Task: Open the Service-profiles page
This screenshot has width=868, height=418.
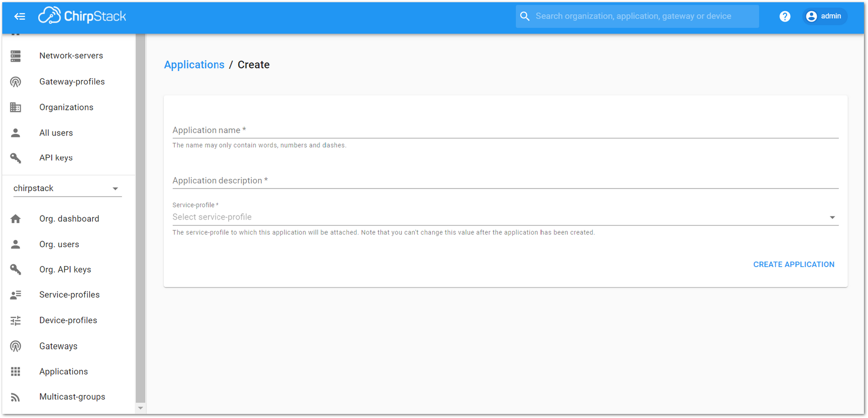Action: tap(69, 295)
